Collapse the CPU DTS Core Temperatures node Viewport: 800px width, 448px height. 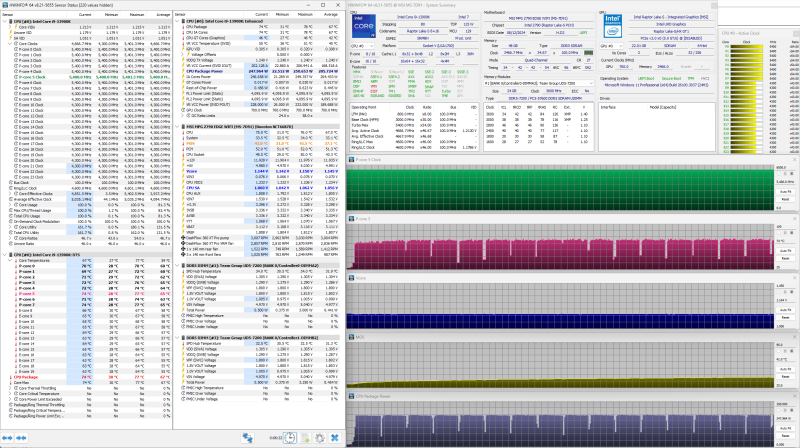tap(10, 260)
